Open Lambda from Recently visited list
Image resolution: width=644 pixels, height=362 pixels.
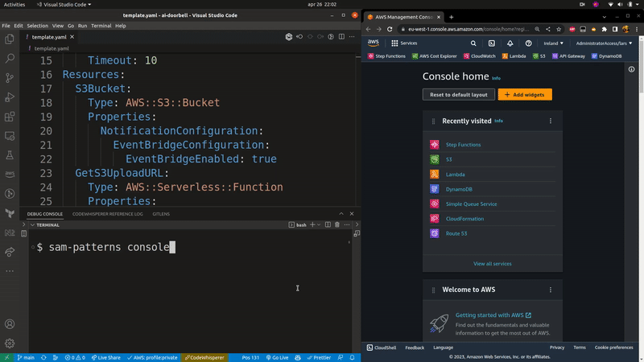(x=455, y=174)
